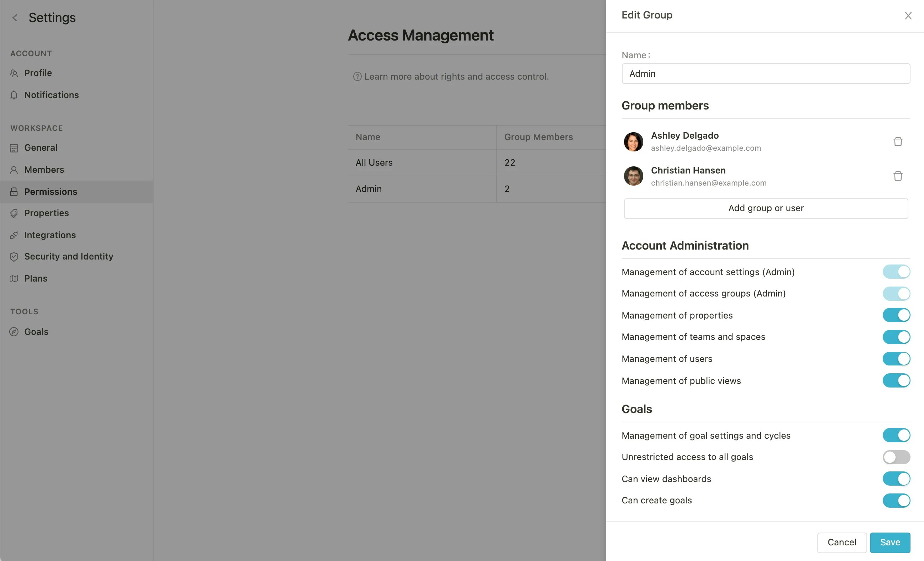Remove Christian Hansen using trash icon
Viewport: 924px width, 561px height.
click(x=897, y=176)
